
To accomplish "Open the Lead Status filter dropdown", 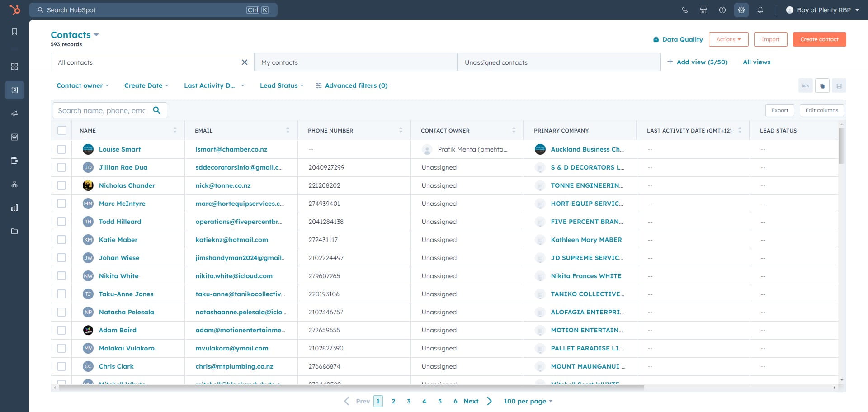I will [281, 85].
